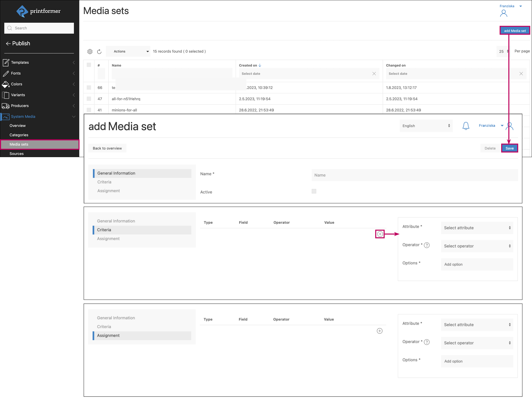532x401 pixels.
Task: Adjust the per page number stepper
Action: tap(508, 51)
